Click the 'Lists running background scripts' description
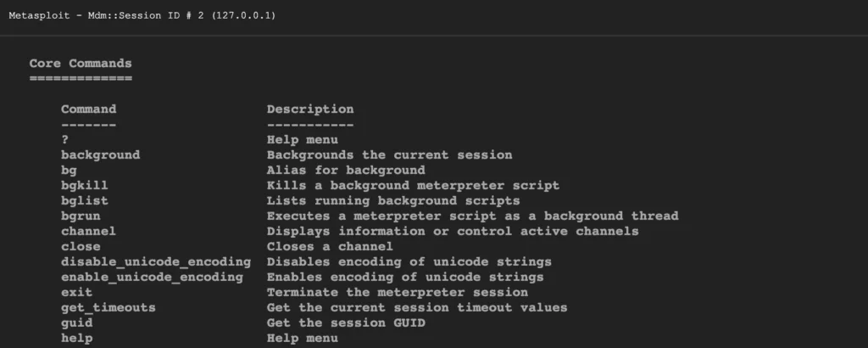Screen dimensions: 868x348 393,201
